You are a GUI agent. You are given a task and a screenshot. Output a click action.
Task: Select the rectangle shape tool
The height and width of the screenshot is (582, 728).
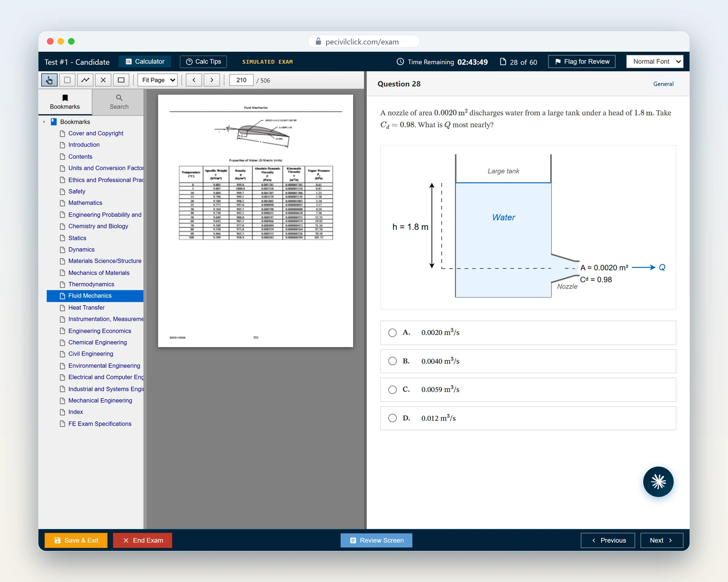click(121, 80)
